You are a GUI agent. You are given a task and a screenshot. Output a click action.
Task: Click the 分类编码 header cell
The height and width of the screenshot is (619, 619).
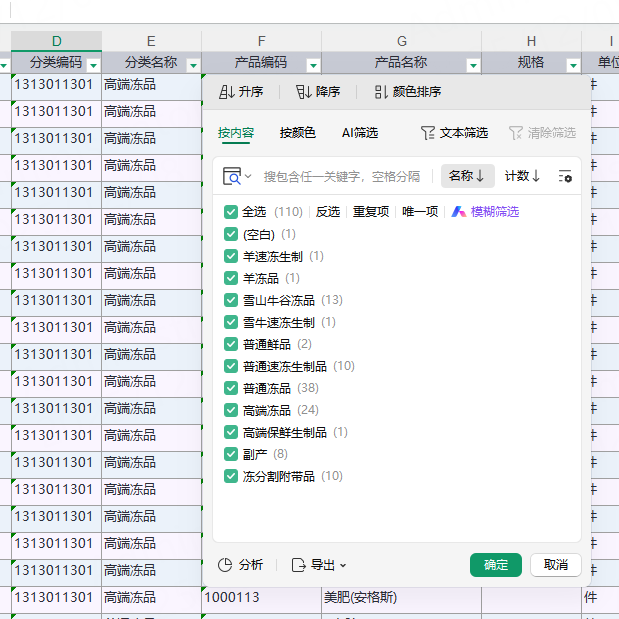click(x=56, y=62)
